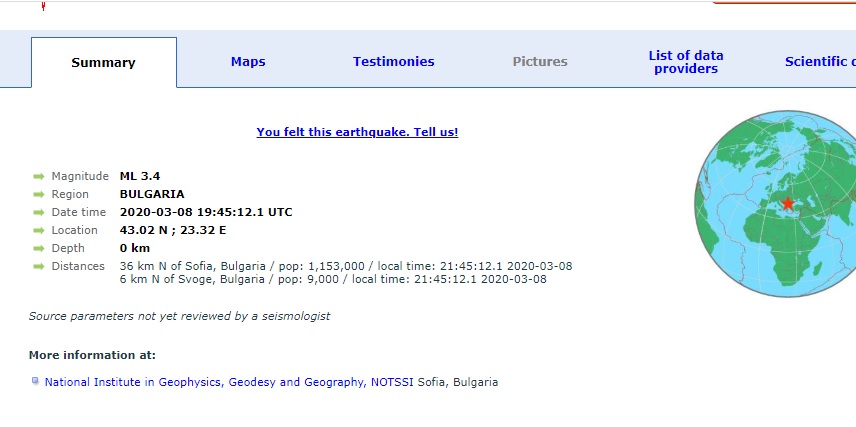Click the green arrow beside Depth
Screen dimensions: 856x427
39,249
